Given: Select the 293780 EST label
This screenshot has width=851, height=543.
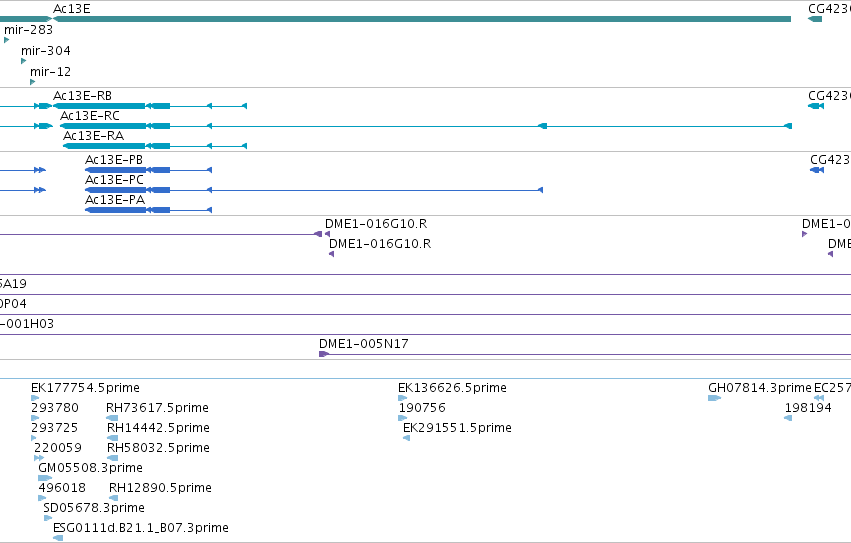Looking at the screenshot, I should click(x=55, y=408).
